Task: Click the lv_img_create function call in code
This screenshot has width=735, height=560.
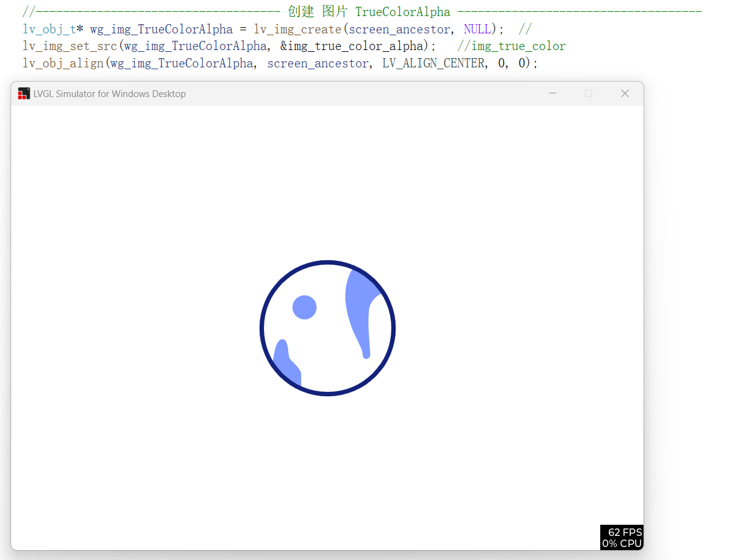Action: pyautogui.click(x=297, y=29)
